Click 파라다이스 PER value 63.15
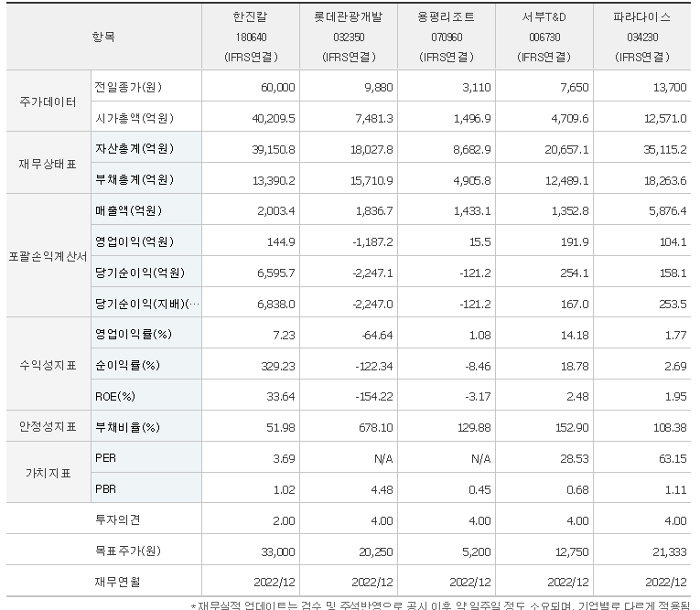The width and height of the screenshot is (700, 610). coord(673,459)
